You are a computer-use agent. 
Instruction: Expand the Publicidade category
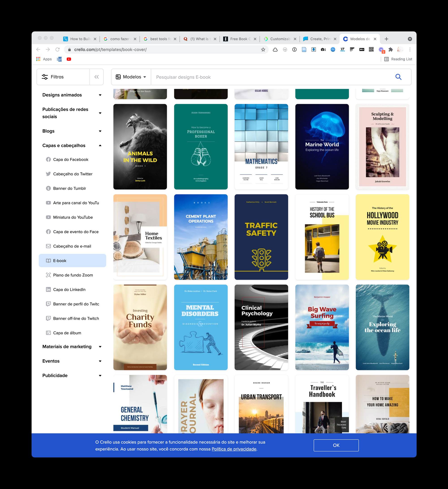[72, 375]
